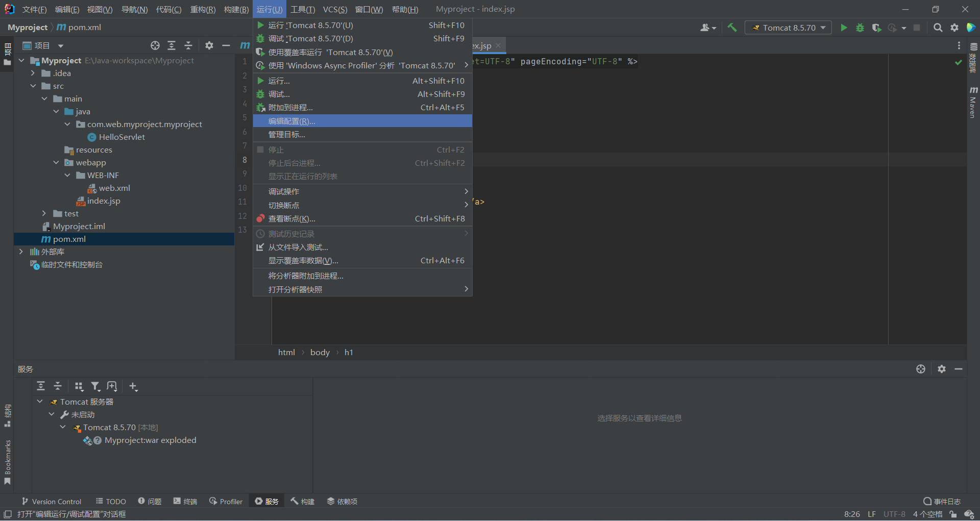The height and width of the screenshot is (521, 980).
Task: Choose 运行 'Tomcat 8.5.70'(U) menu item
Action: tap(362, 25)
